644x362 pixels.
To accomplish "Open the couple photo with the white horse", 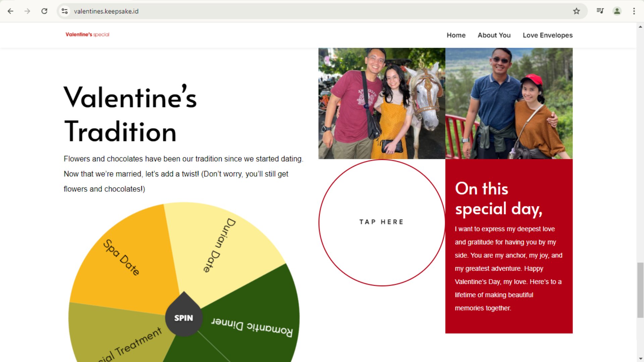I will click(382, 103).
